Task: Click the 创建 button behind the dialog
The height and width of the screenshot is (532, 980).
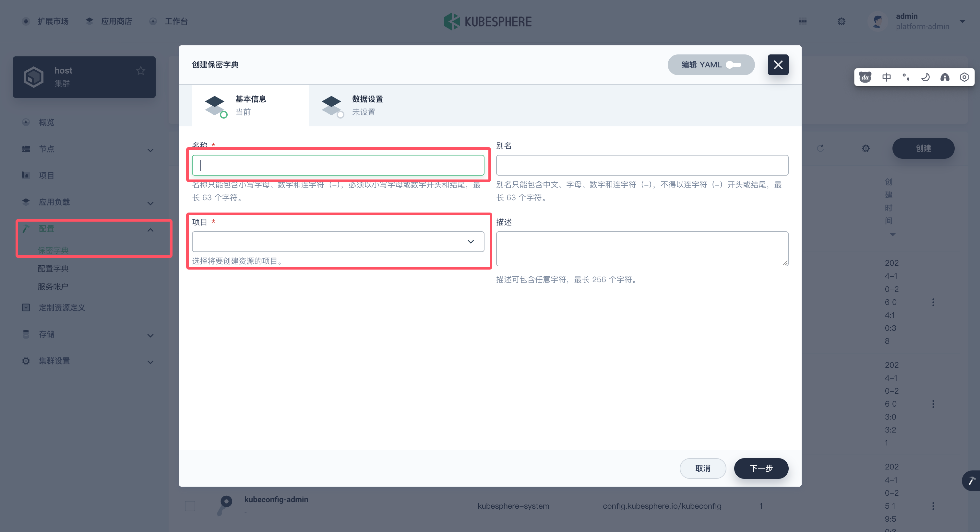Action: pos(923,148)
